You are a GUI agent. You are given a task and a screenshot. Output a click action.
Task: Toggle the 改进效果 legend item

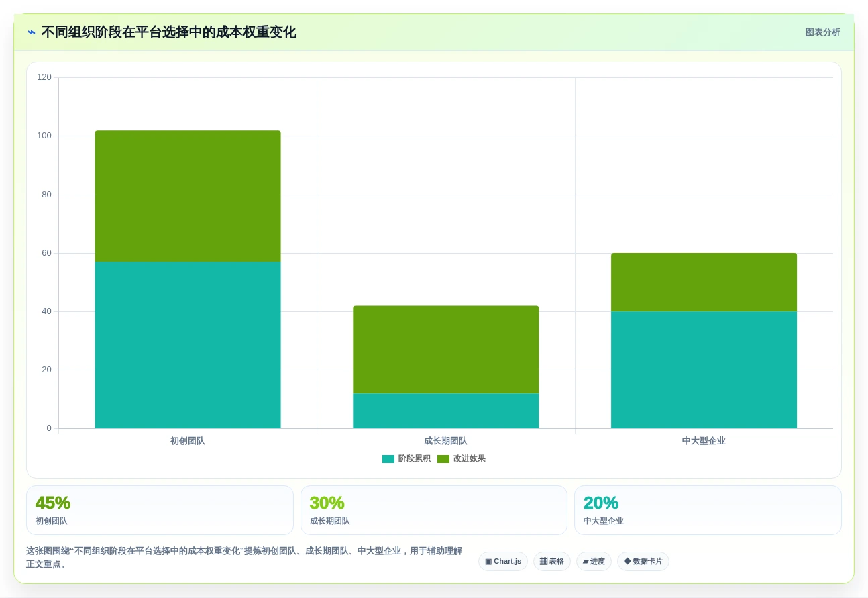(462, 459)
